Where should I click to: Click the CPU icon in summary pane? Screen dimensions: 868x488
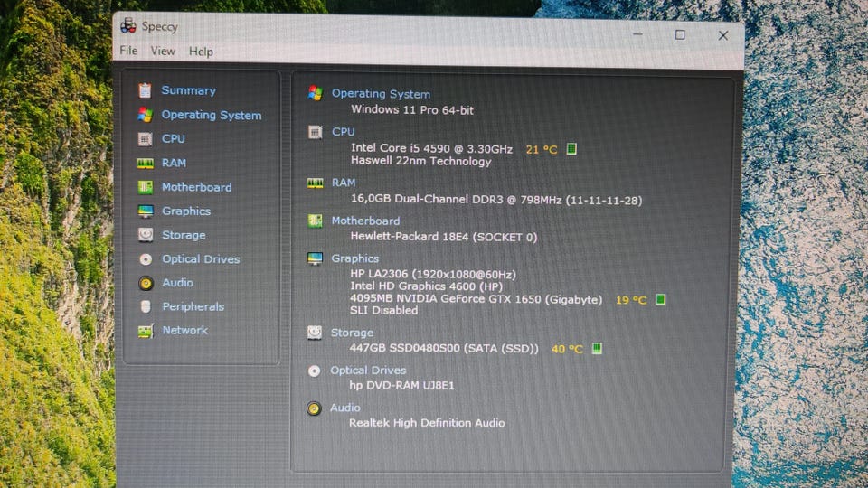315,132
